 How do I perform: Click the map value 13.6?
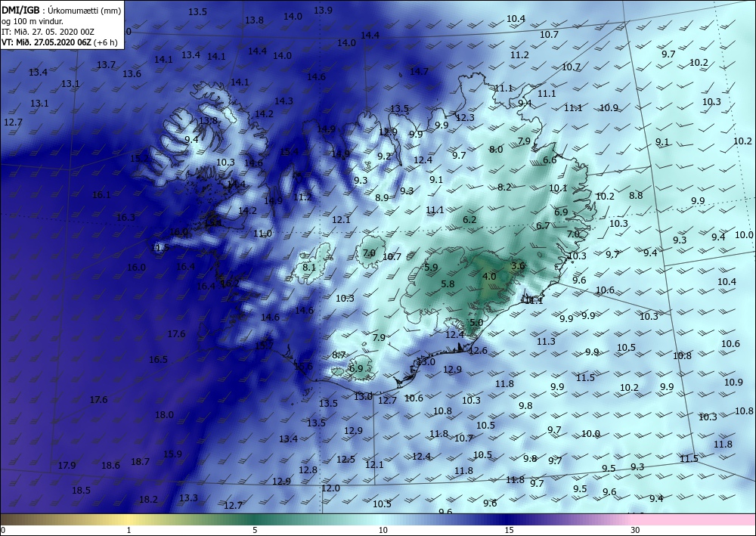coord(132,74)
